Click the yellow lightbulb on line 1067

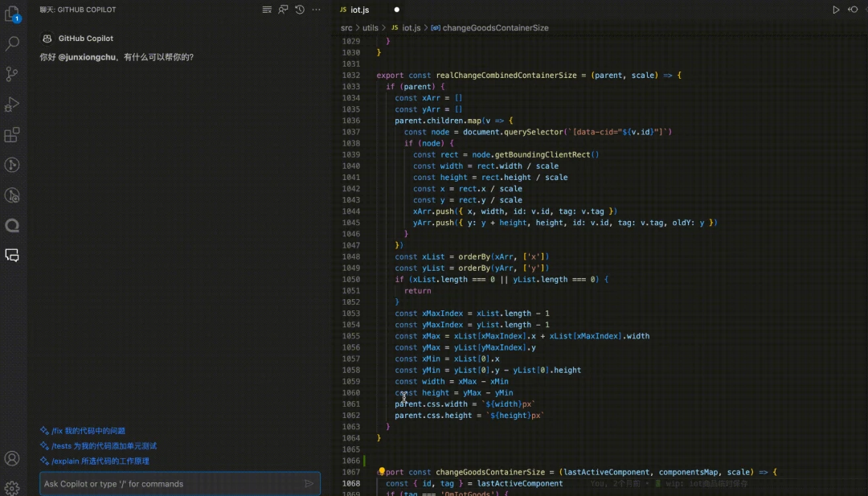click(x=382, y=471)
